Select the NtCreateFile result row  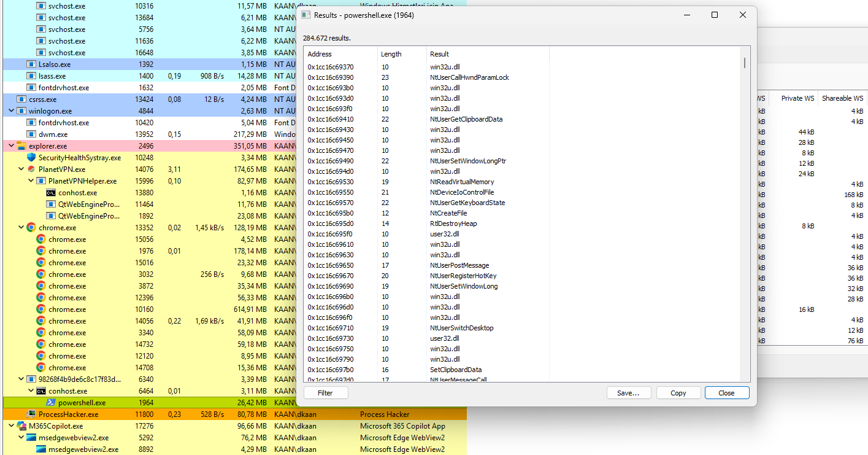pos(522,213)
